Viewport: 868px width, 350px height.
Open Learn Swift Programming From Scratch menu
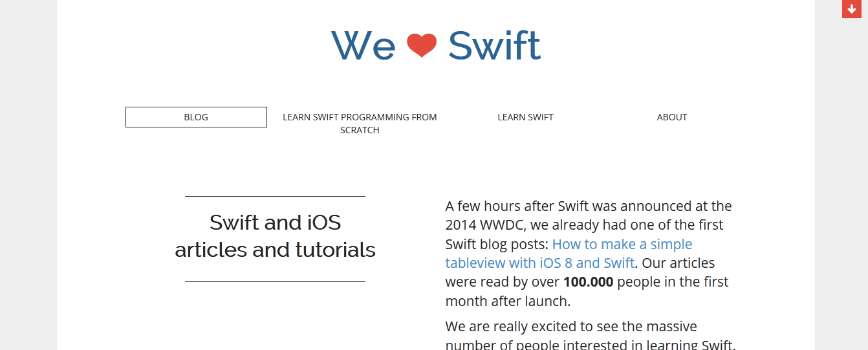click(360, 124)
